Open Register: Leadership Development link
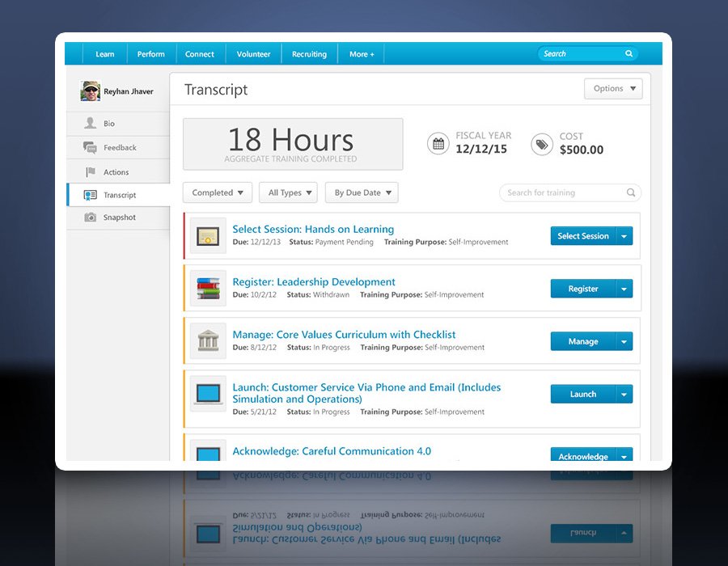 click(x=314, y=282)
